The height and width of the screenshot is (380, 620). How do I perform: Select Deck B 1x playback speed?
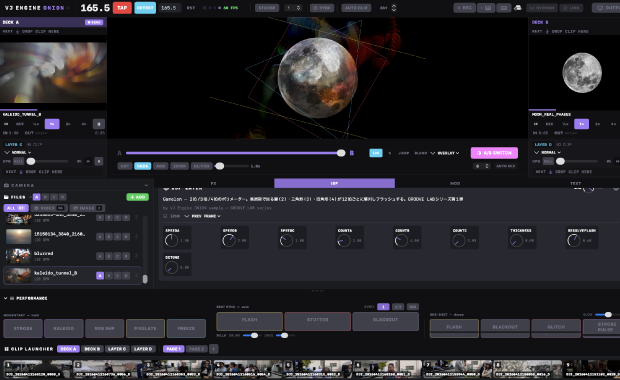581,124
